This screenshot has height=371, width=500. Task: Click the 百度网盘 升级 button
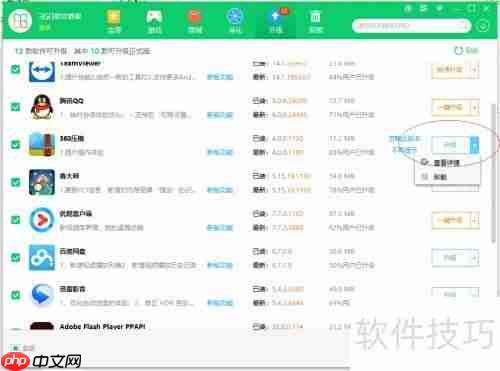pyautogui.click(x=450, y=258)
